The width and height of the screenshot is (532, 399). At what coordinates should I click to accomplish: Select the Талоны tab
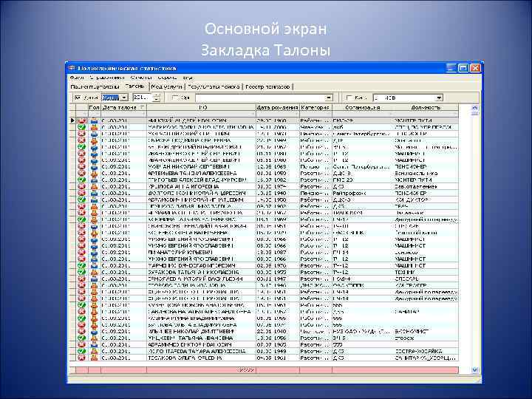coord(134,86)
